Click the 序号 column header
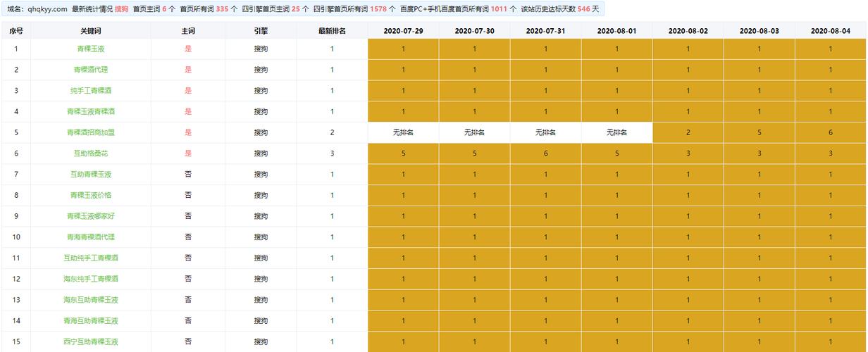Screen dimensions: 868x352 click(16, 31)
